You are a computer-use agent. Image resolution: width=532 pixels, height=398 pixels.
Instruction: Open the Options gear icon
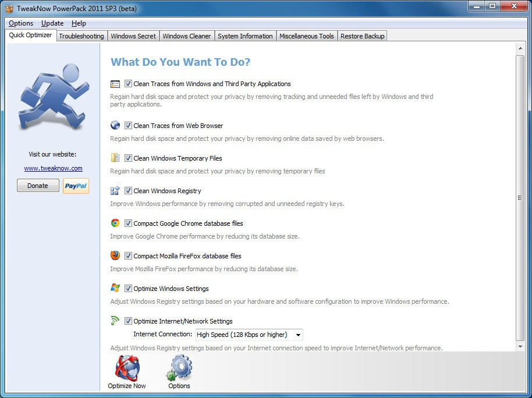[179, 368]
